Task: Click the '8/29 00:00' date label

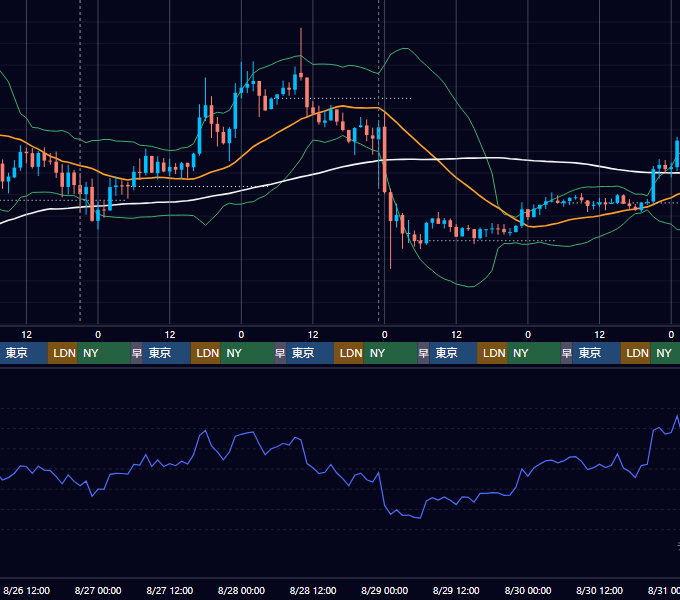Action: [x=384, y=590]
